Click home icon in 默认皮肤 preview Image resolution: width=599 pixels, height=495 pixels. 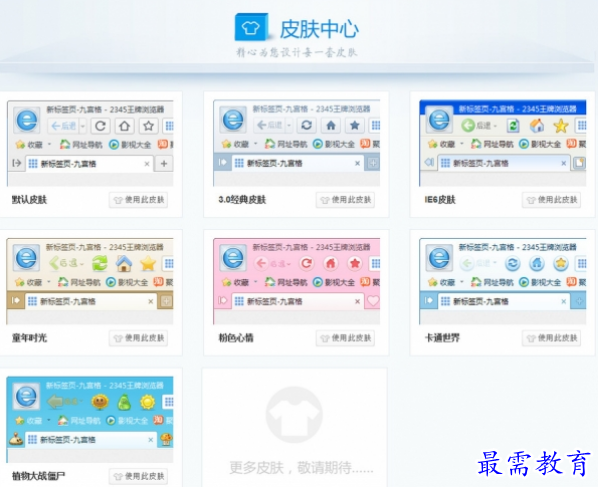coord(125,126)
